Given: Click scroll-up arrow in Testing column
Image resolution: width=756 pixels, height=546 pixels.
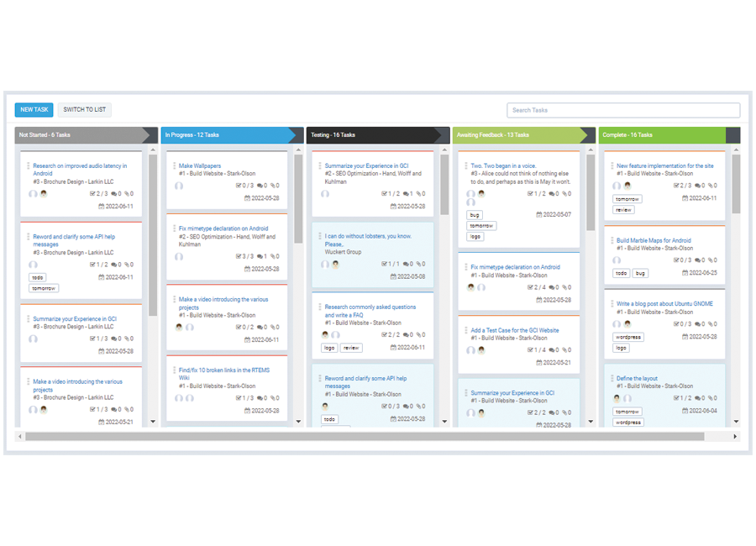Looking at the screenshot, I should tap(445, 150).
